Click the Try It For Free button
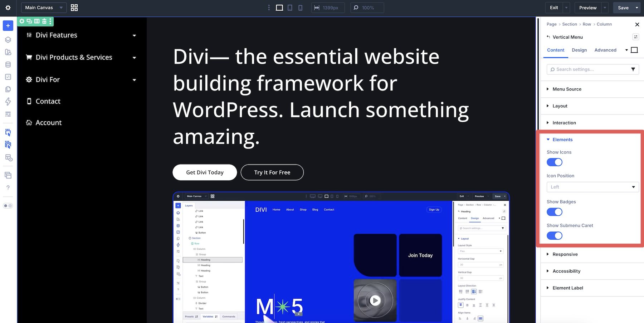Screen dimensions: 644x323 coord(272,172)
